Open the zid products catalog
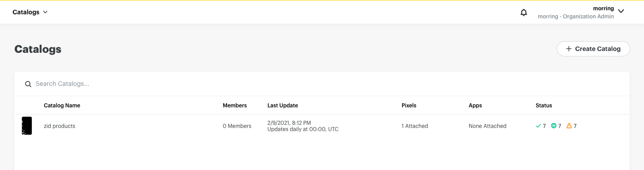Viewport: 644px width, 170px height. pos(59,126)
